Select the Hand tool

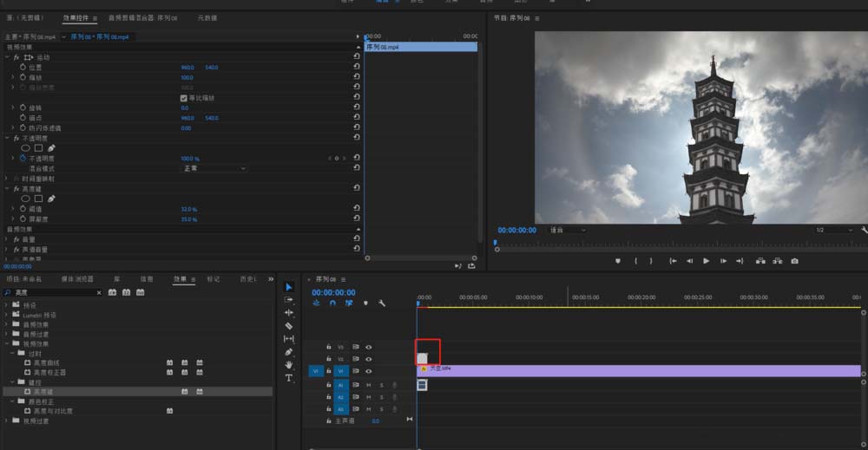(289, 365)
